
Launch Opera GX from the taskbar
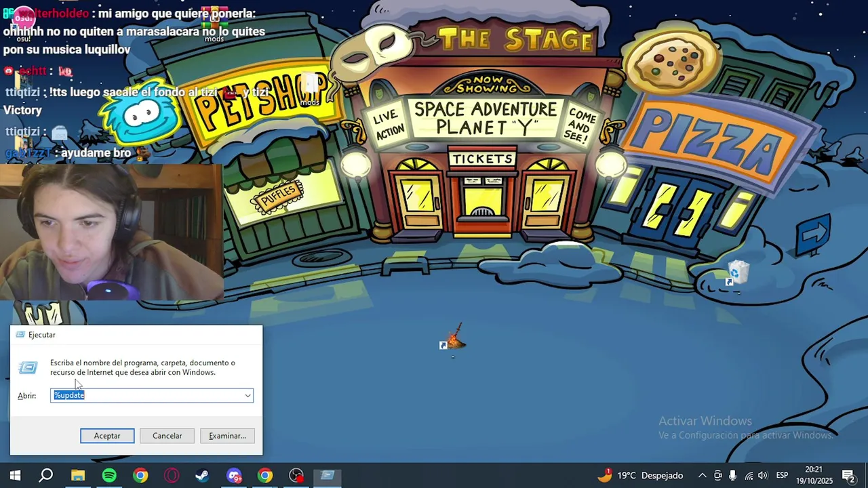172,476
